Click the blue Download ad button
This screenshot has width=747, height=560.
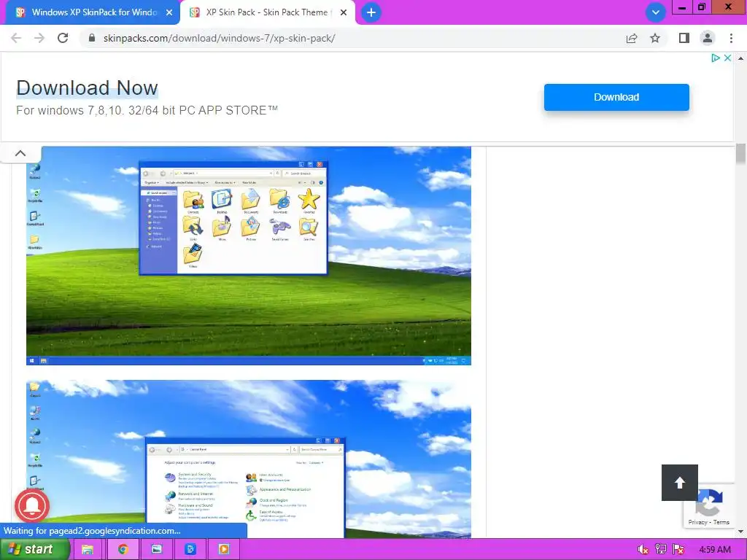pyautogui.click(x=616, y=97)
